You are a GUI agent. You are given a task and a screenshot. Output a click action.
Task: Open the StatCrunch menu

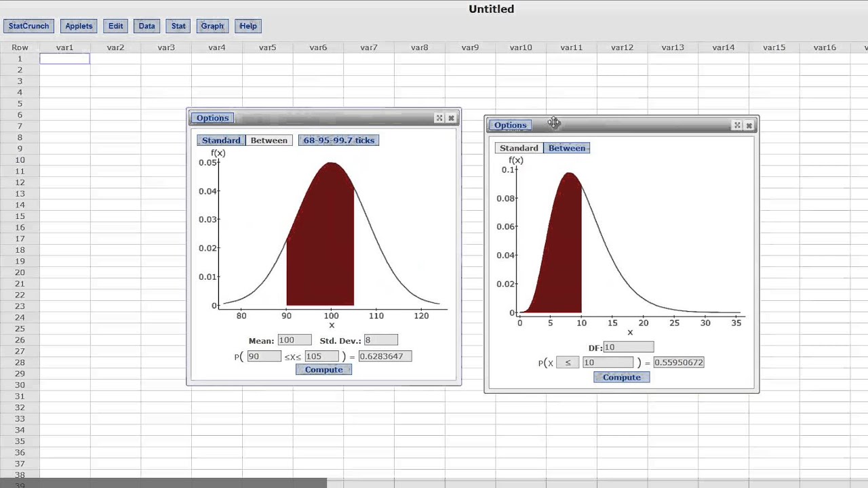[28, 26]
